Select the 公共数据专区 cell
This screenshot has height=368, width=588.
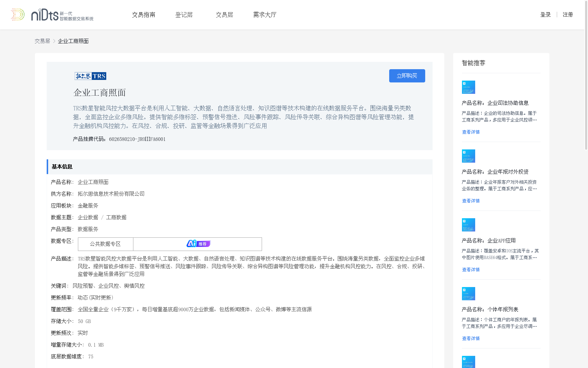[105, 244]
